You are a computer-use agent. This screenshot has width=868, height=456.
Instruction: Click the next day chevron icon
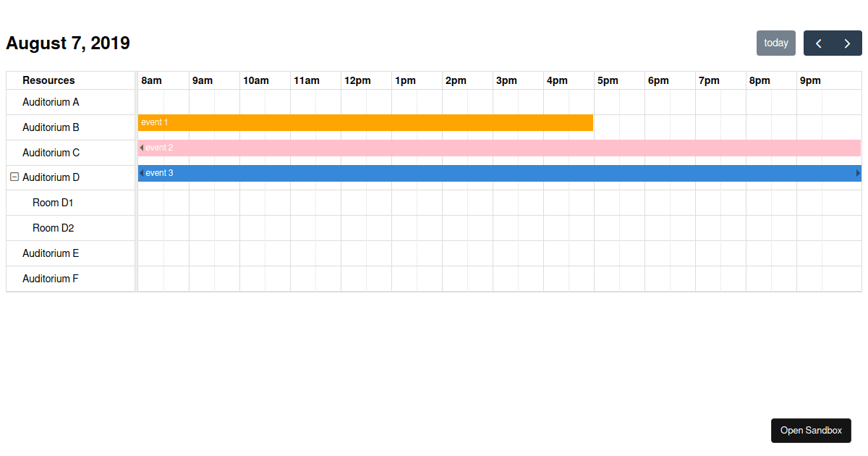(x=847, y=43)
